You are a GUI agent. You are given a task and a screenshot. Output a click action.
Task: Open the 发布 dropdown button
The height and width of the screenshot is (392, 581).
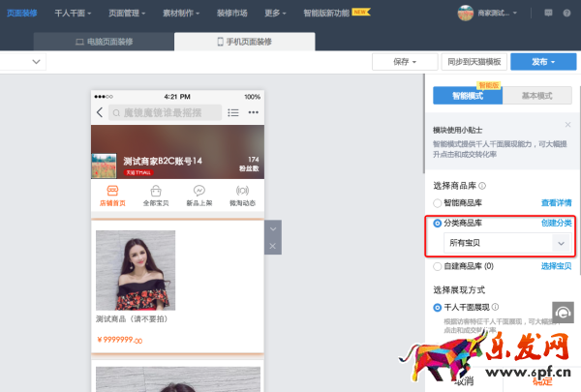tap(543, 62)
